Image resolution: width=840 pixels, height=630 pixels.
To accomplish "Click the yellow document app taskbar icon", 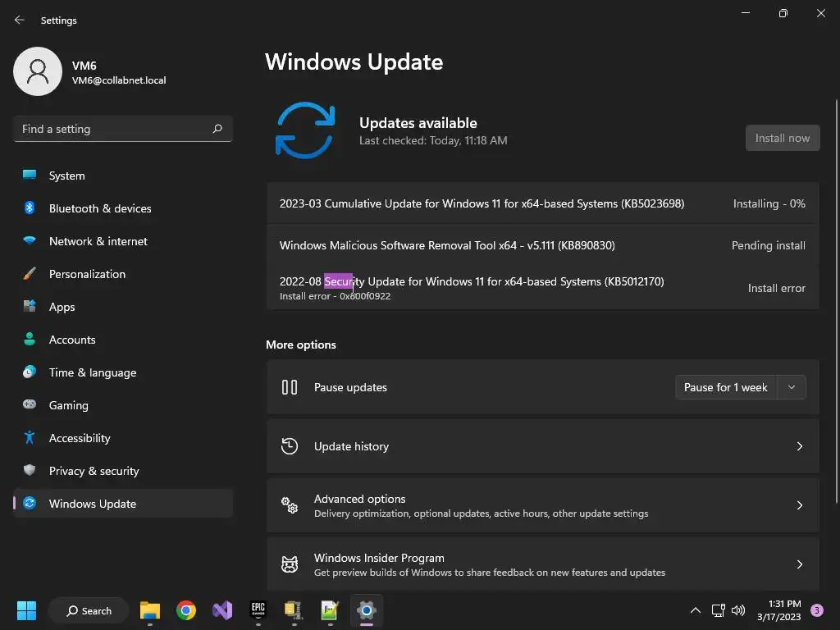I will 294,610.
